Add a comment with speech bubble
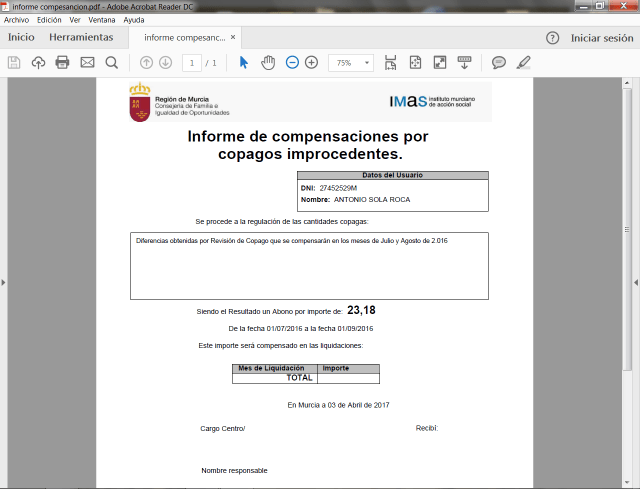640x489 pixels. 498,62
